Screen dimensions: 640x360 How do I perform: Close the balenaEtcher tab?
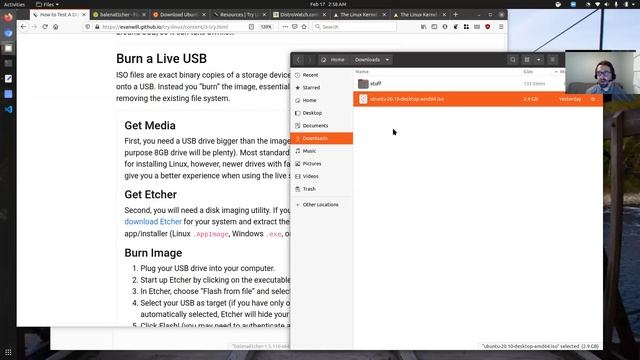click(144, 14)
